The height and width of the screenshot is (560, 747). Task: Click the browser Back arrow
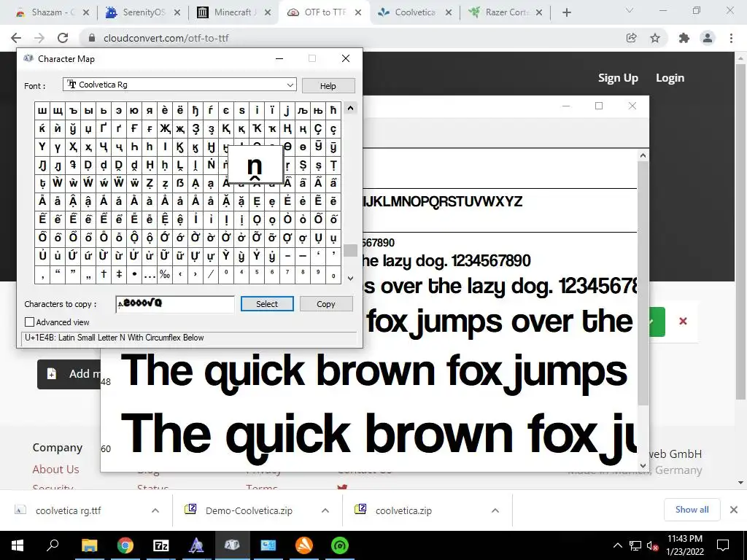coord(16,38)
